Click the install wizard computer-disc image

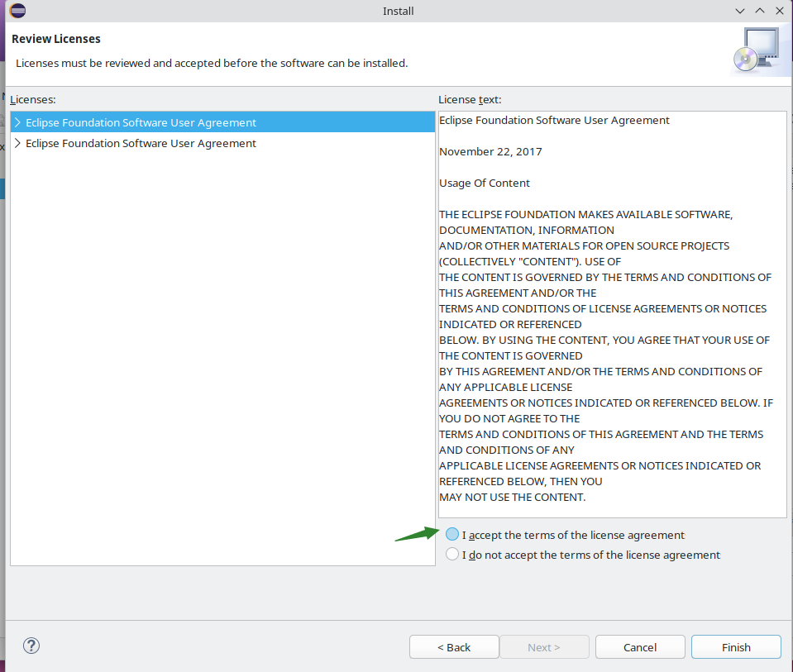(x=757, y=50)
